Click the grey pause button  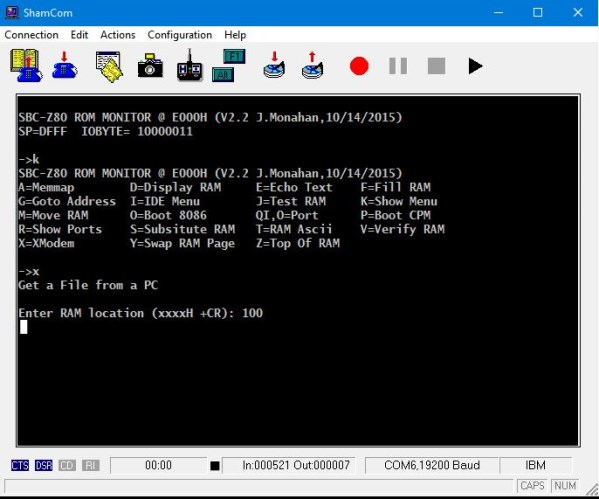(x=398, y=66)
